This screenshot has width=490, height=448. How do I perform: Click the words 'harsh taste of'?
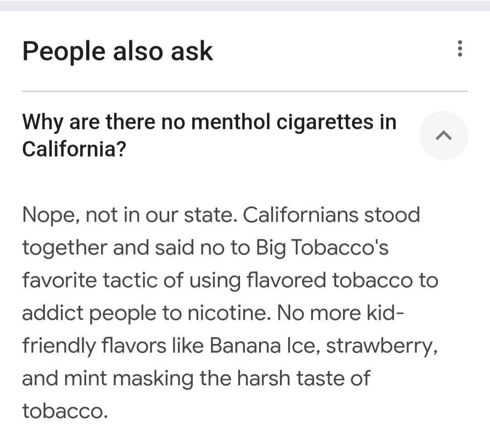coord(304,378)
